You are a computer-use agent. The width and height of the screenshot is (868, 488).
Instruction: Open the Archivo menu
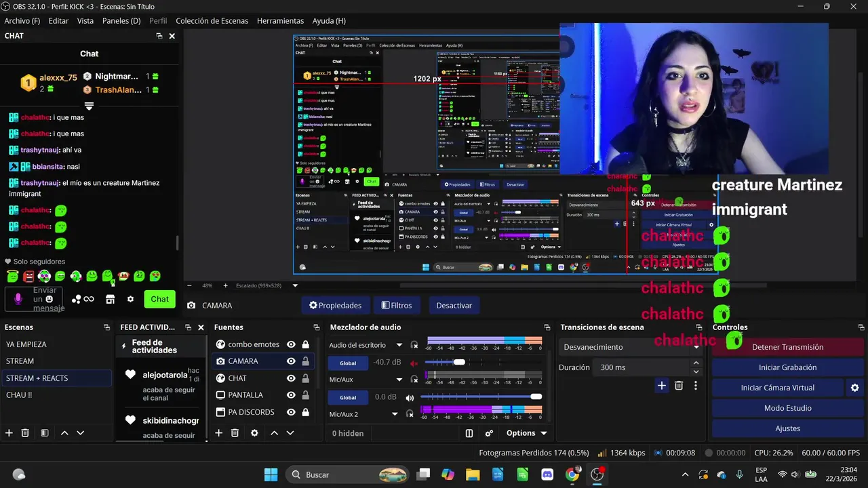(x=22, y=21)
